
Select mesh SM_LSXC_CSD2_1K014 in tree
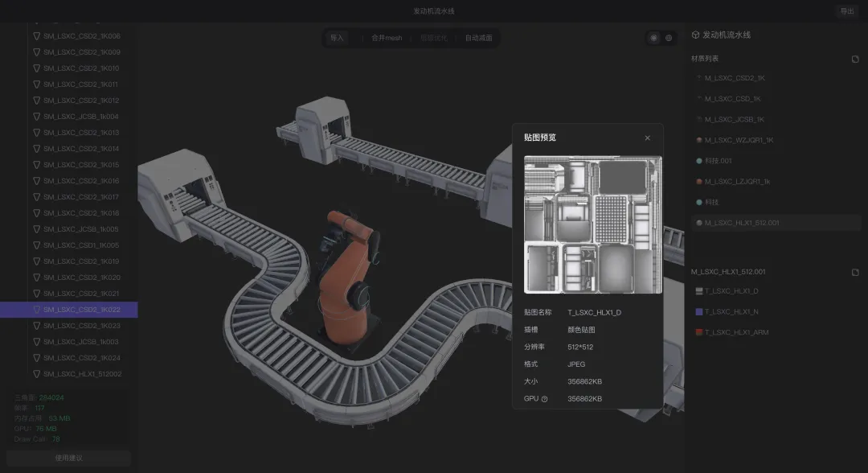pos(82,149)
